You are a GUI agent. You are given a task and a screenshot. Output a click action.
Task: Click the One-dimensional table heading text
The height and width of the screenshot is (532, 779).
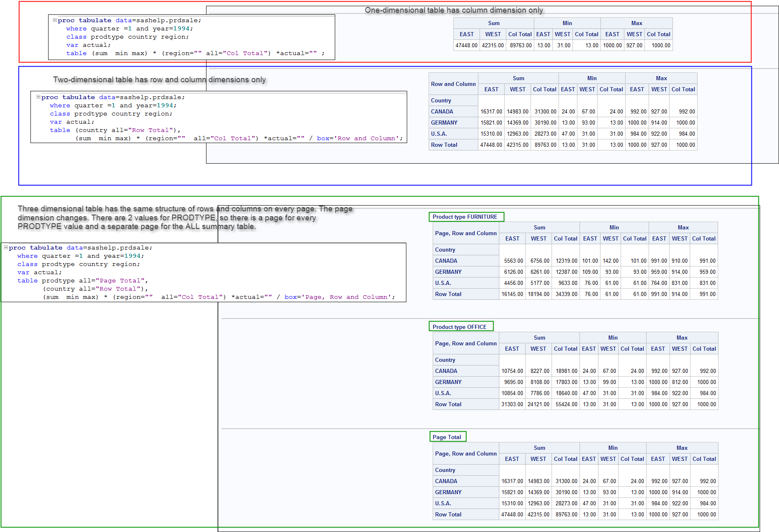tap(454, 10)
